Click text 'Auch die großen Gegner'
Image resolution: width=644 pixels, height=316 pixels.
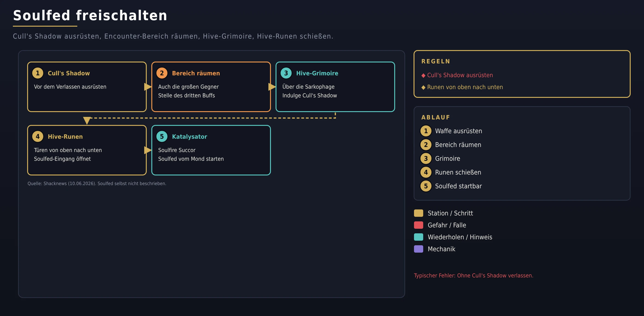pos(189,87)
